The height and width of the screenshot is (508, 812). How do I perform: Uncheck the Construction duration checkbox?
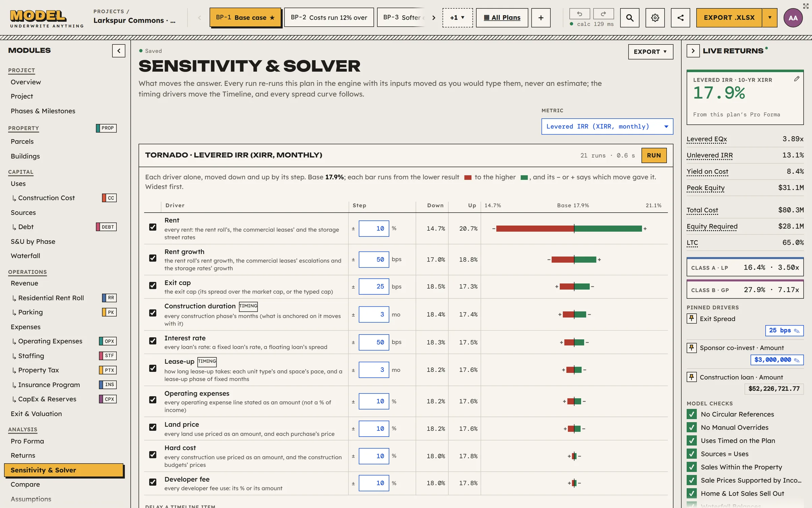tap(153, 313)
